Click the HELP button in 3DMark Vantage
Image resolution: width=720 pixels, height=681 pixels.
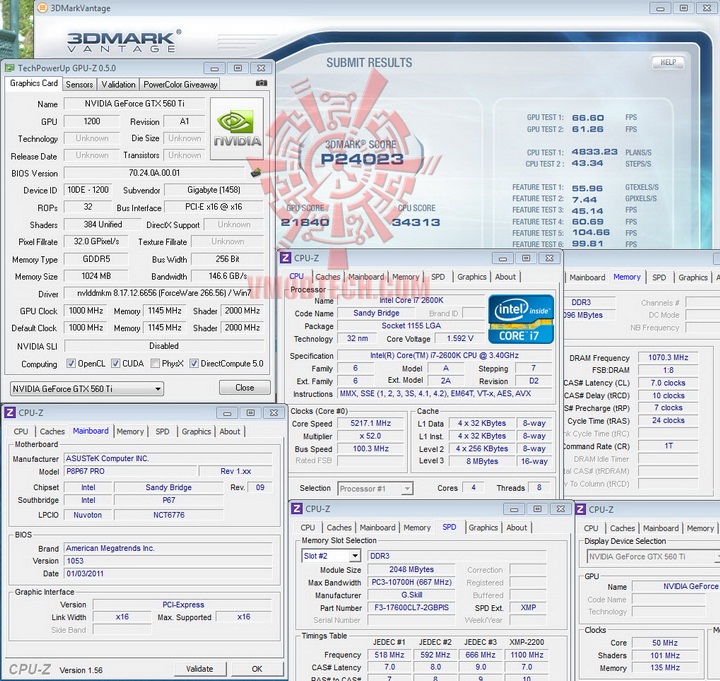pos(668,62)
